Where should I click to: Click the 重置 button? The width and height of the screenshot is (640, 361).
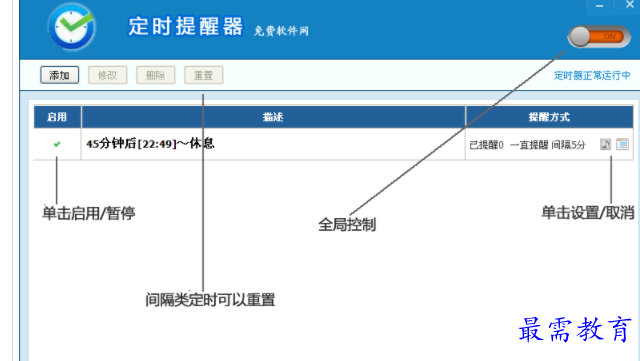tap(204, 75)
